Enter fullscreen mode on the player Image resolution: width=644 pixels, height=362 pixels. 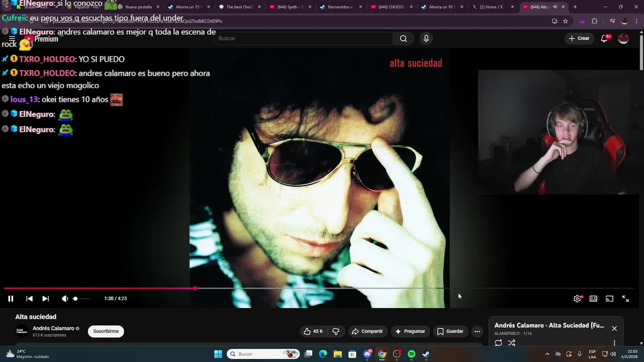625,299
